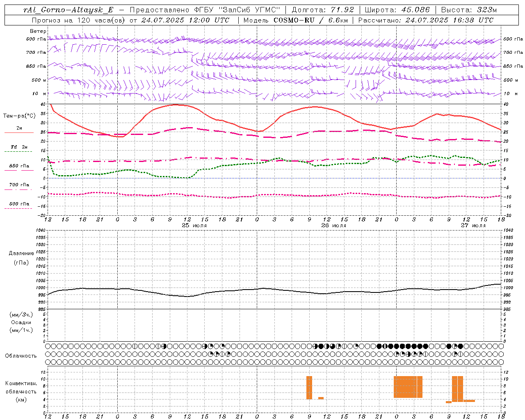Click the Осадки precipitation label

[x=21, y=322]
